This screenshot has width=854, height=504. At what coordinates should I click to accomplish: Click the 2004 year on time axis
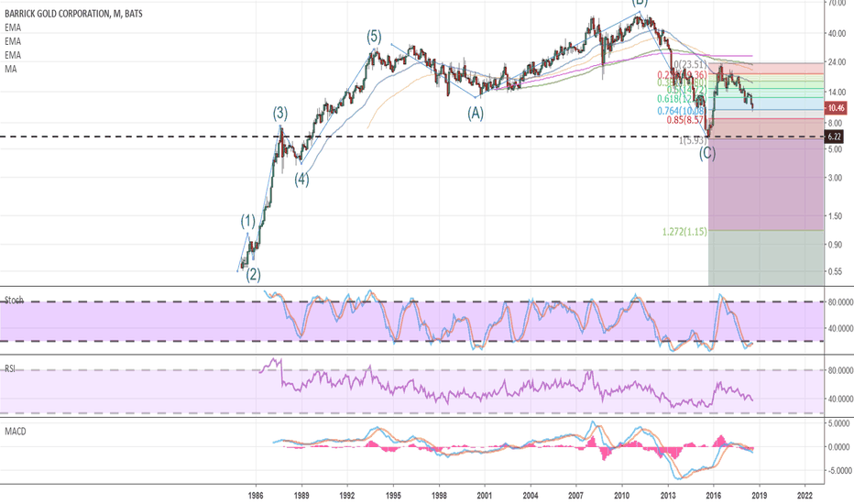click(531, 495)
